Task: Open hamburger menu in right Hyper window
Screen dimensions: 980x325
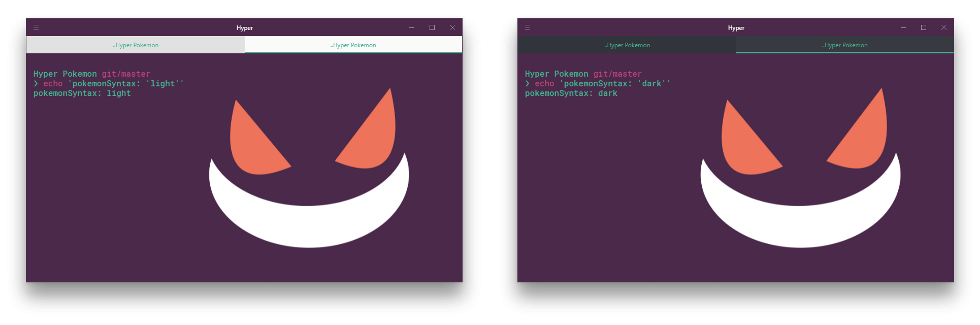Action: tap(528, 27)
